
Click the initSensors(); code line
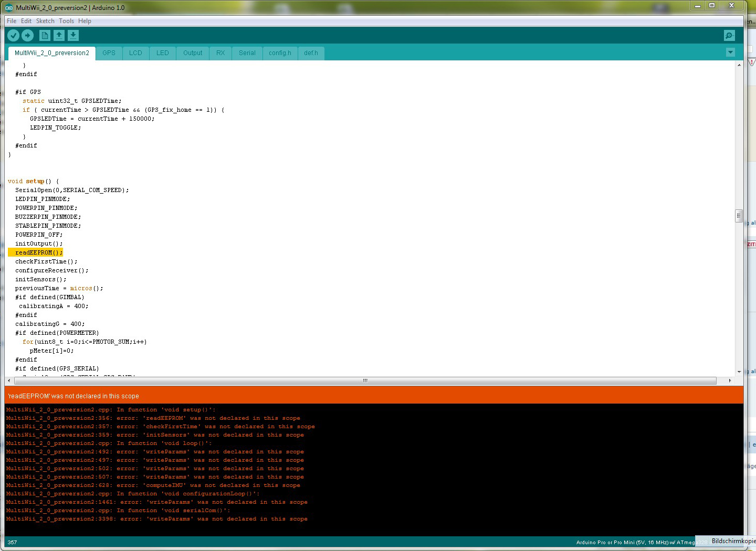(x=40, y=279)
